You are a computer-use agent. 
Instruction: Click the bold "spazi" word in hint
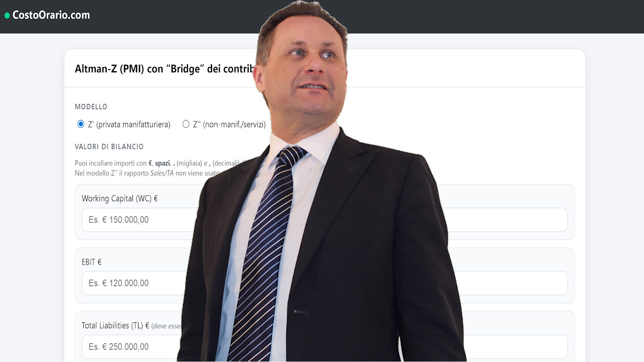point(163,163)
